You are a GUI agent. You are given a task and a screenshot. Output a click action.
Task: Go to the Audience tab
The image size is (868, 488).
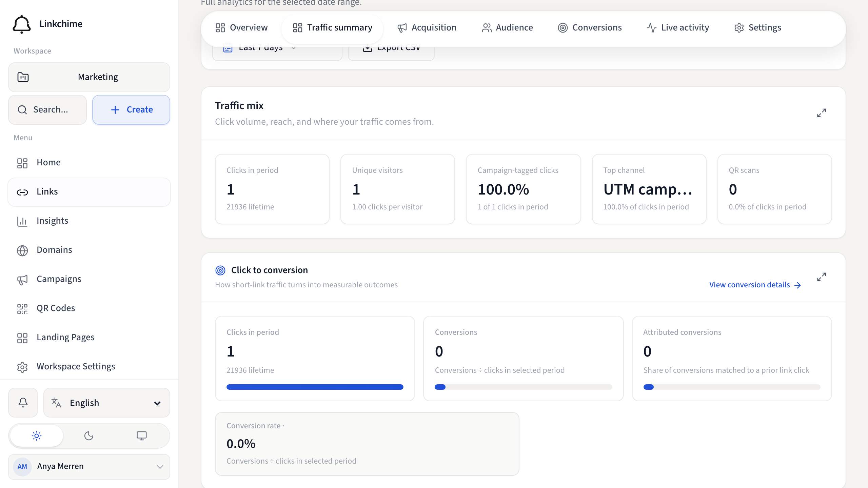tap(507, 27)
